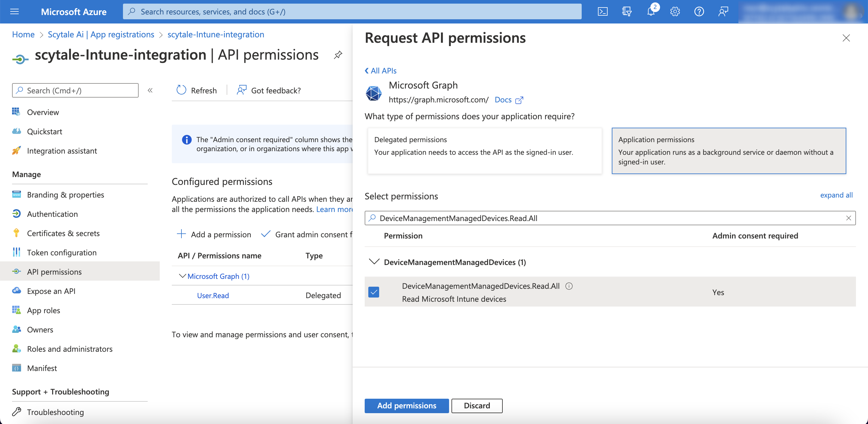Click the Add permissions button
The height and width of the screenshot is (424, 868).
pos(407,405)
